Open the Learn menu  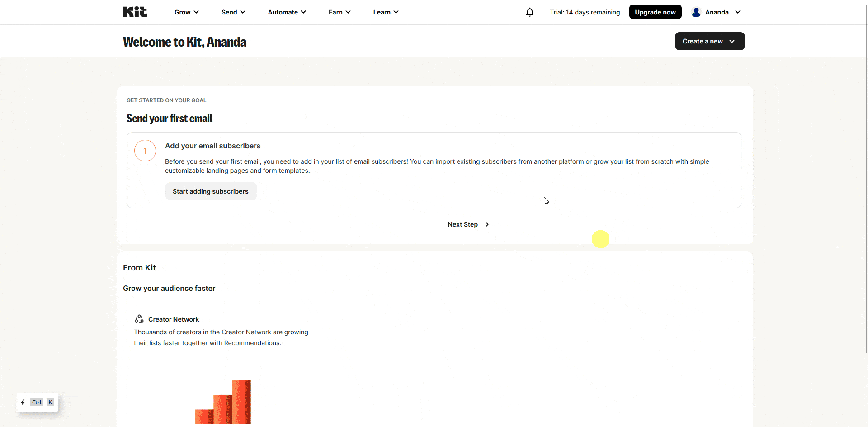385,12
